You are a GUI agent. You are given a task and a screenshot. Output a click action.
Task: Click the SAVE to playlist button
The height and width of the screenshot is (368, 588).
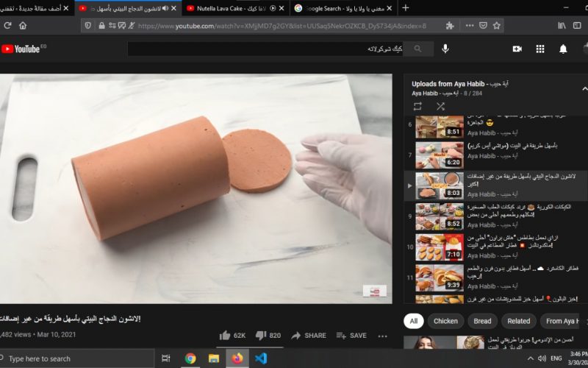(x=351, y=336)
